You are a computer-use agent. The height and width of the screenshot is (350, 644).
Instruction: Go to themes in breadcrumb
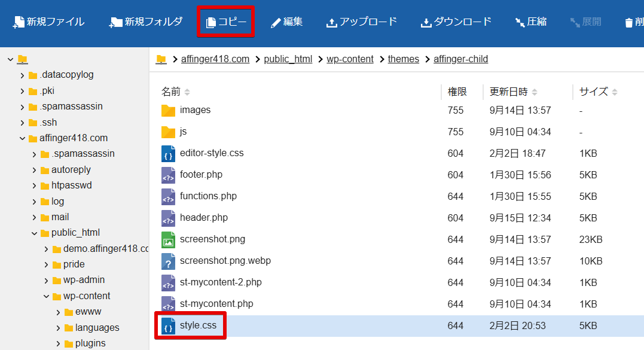click(x=403, y=59)
